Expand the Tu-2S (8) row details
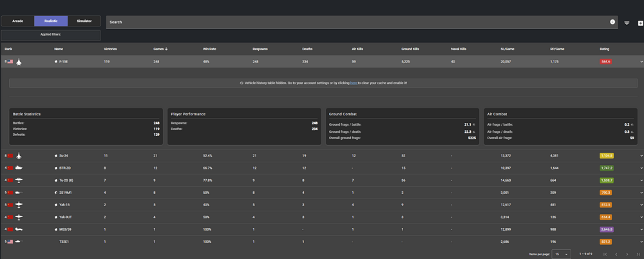 pyautogui.click(x=641, y=180)
